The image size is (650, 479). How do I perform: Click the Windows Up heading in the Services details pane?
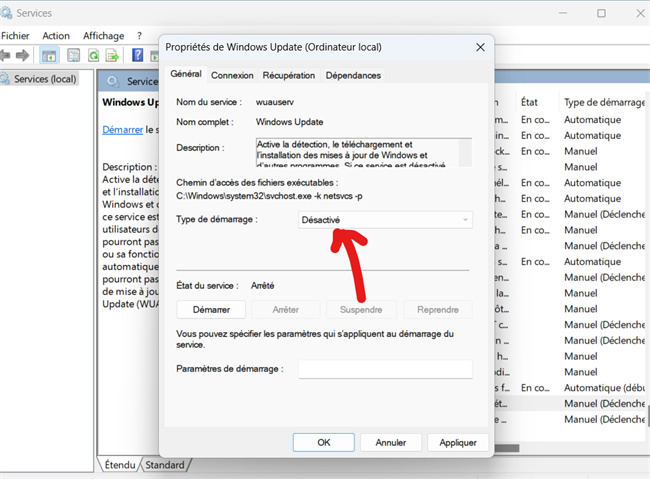[x=131, y=102]
